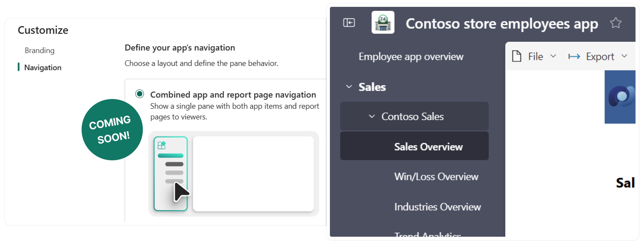Favorite the app with star icon
The height and width of the screenshot is (244, 644).
(615, 23)
